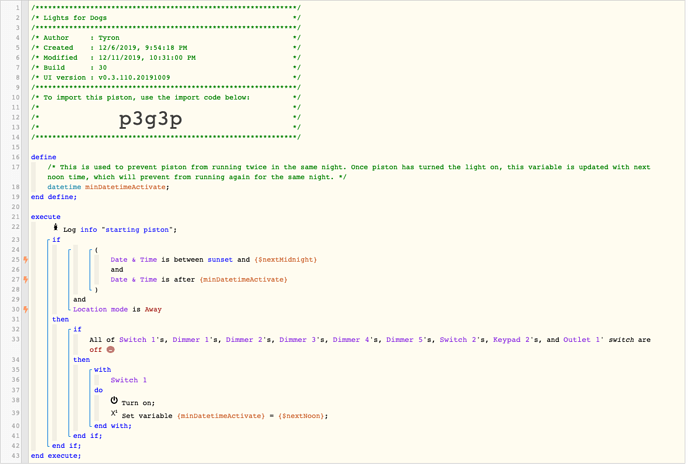Click the Log statement person icon

55,227
